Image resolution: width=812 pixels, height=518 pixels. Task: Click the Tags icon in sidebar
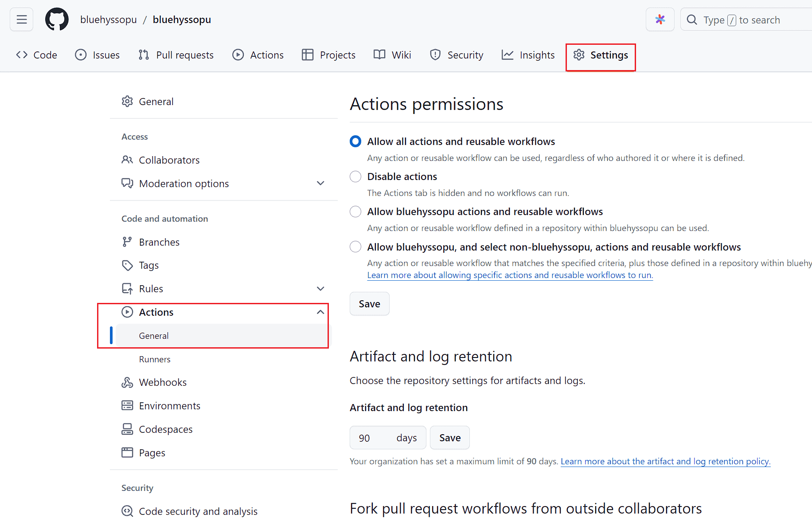[x=127, y=265]
